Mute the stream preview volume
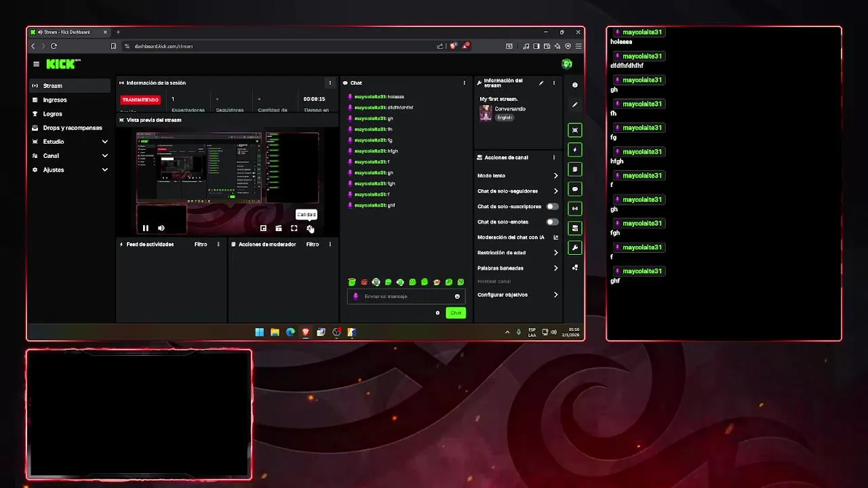The width and height of the screenshot is (868, 488). [161, 228]
